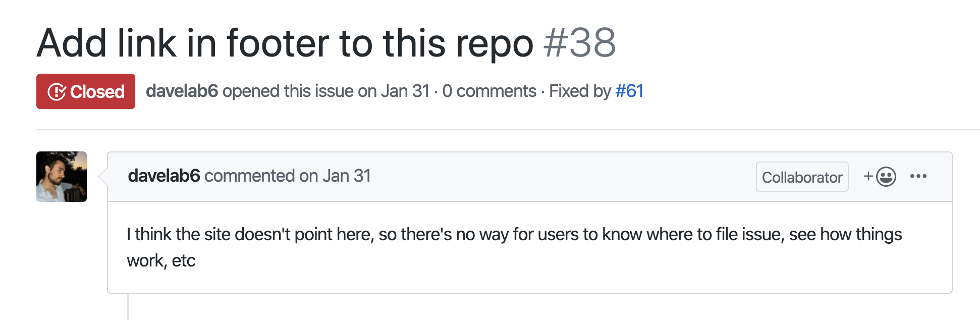Click the issue author name davelab6

pyautogui.click(x=182, y=91)
